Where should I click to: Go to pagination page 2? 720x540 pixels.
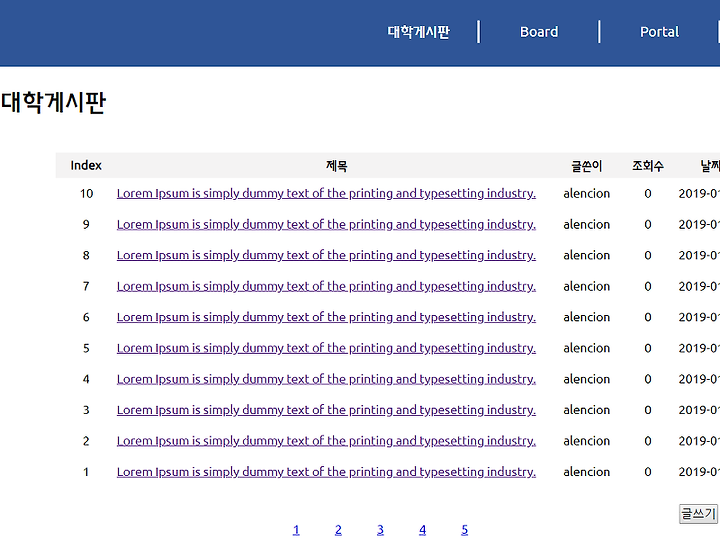coord(338,530)
